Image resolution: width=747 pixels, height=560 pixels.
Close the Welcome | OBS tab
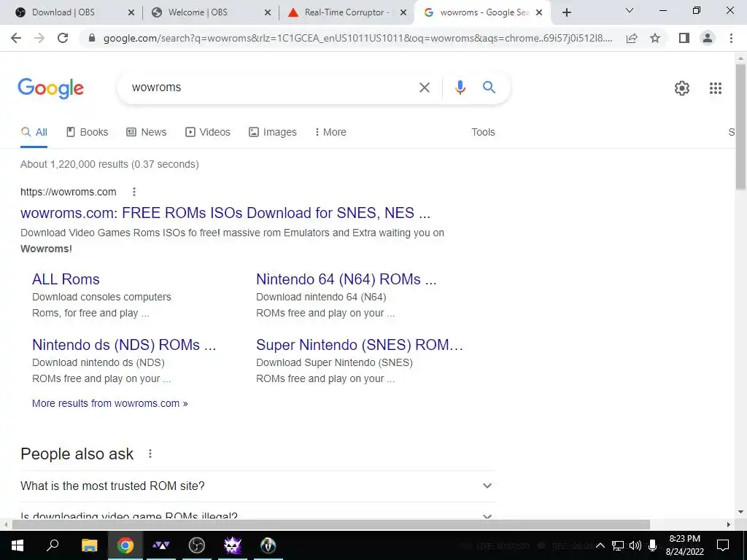[268, 13]
